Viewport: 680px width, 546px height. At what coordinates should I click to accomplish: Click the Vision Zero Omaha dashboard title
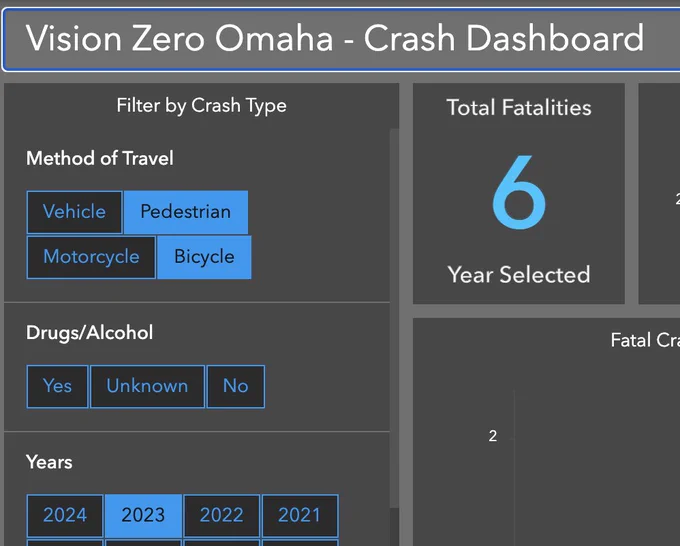point(335,38)
